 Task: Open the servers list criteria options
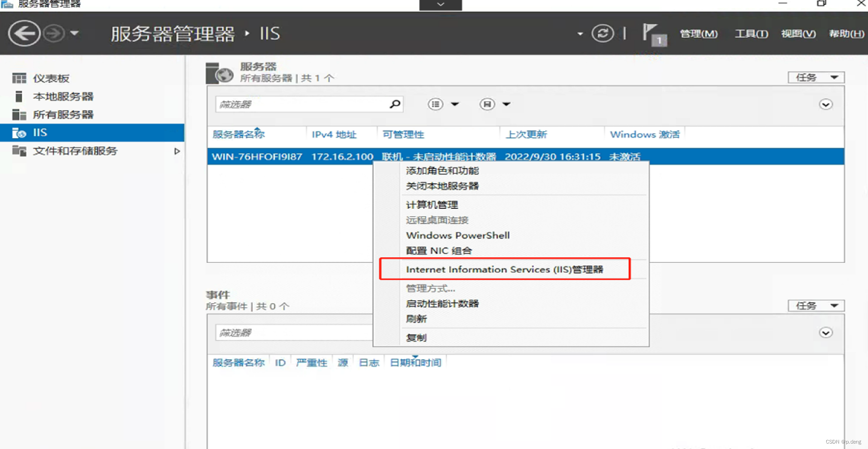(436, 104)
